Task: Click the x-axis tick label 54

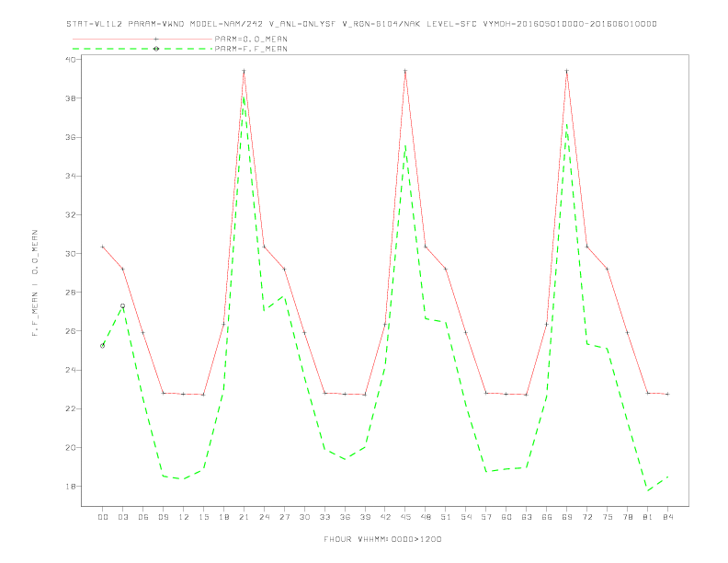Action: (466, 517)
